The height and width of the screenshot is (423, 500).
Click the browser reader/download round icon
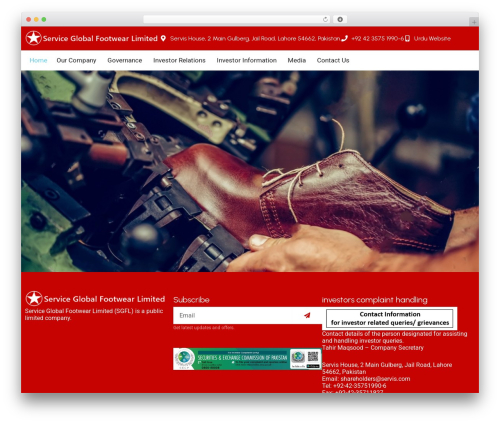pyautogui.click(x=340, y=19)
